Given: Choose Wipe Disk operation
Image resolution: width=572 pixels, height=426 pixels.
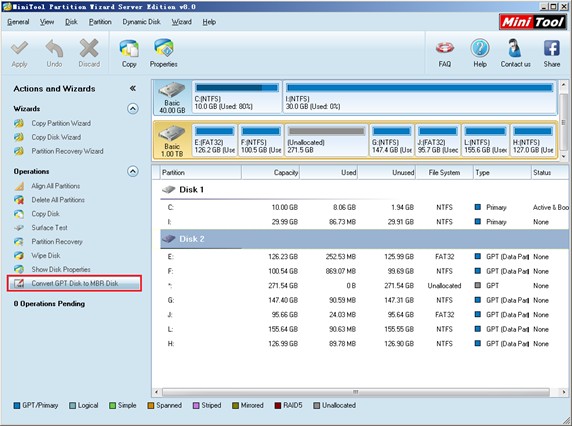Looking at the screenshot, I should click(46, 255).
